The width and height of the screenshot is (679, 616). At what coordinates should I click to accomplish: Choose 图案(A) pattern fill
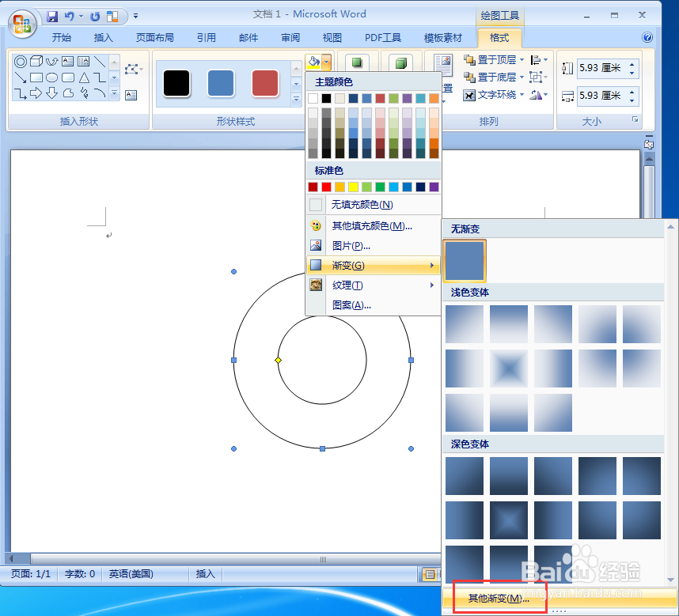pyautogui.click(x=374, y=305)
